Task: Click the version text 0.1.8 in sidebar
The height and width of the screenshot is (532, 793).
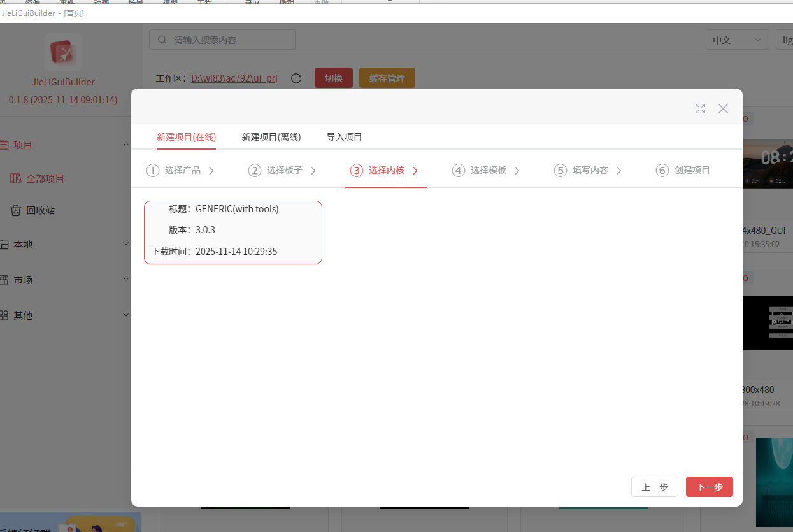Action: [x=63, y=100]
